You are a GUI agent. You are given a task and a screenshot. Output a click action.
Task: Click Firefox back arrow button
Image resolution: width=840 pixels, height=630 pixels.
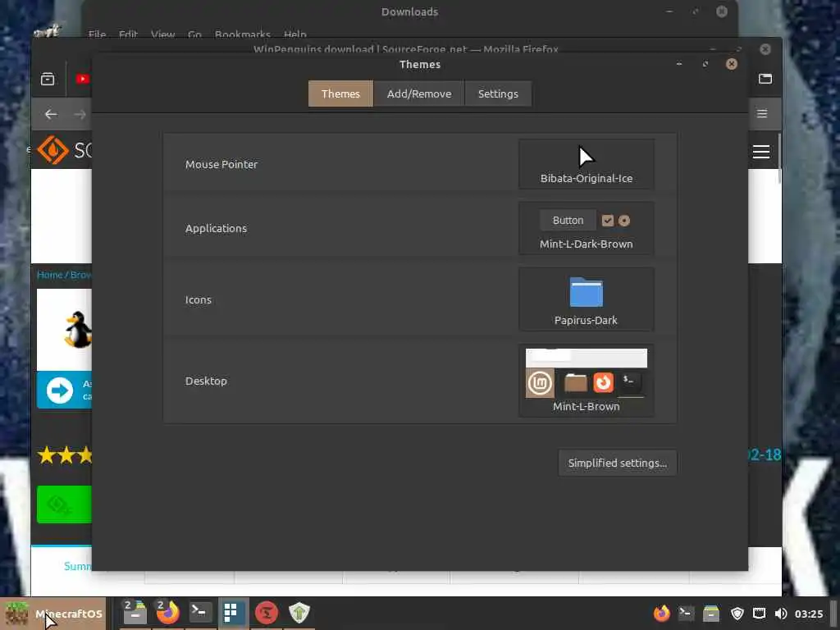[51, 114]
